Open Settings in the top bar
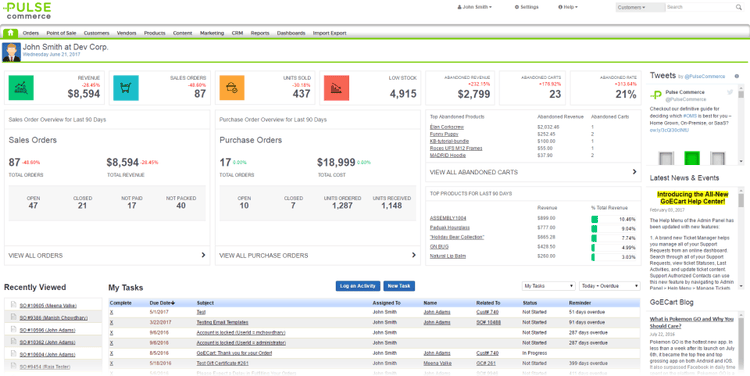 click(x=527, y=7)
